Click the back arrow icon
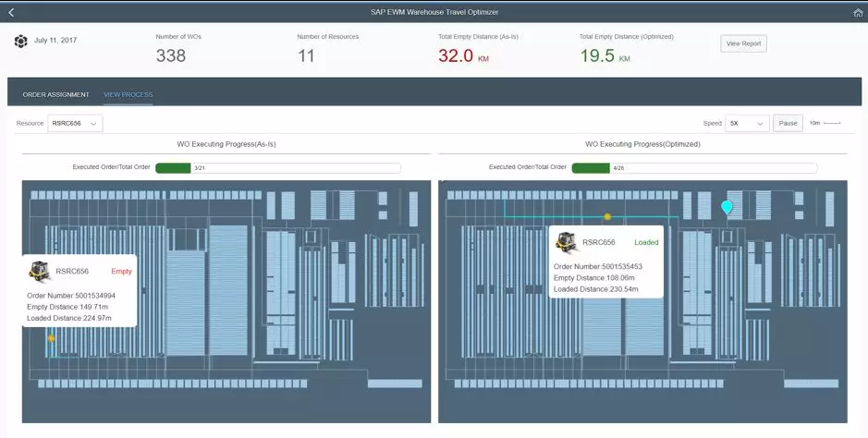868x438 pixels. tap(11, 12)
